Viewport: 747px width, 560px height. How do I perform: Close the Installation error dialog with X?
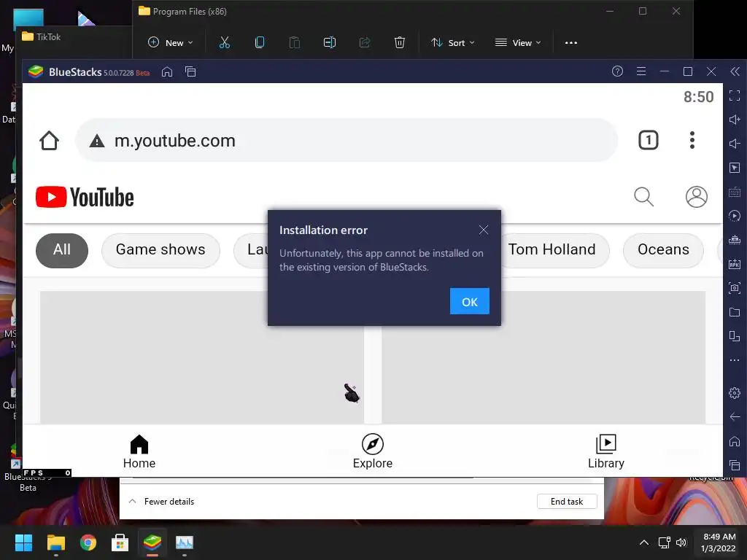[484, 230]
